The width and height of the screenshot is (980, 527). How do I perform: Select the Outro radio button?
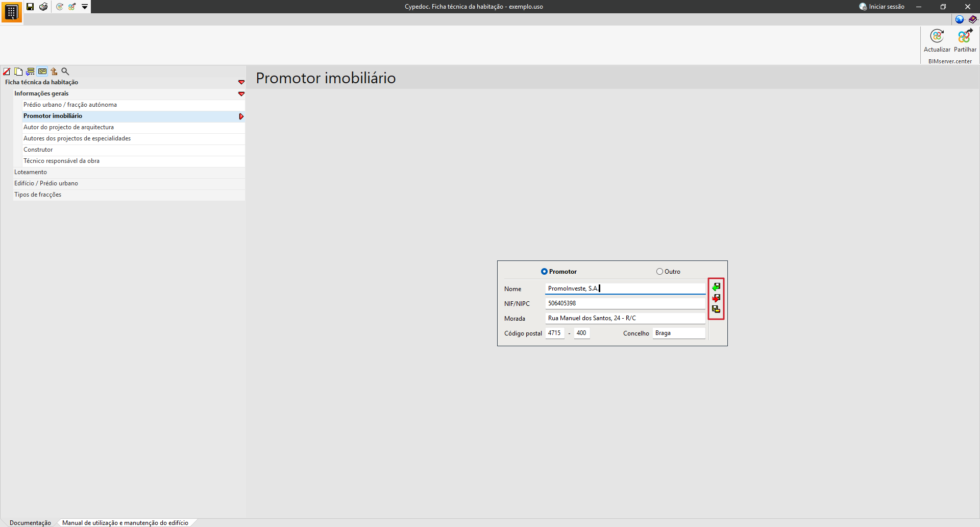pos(659,272)
